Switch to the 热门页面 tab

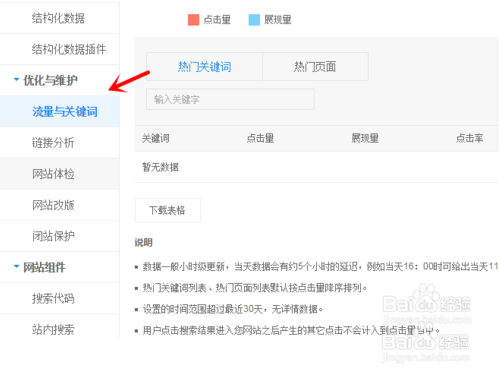point(315,67)
